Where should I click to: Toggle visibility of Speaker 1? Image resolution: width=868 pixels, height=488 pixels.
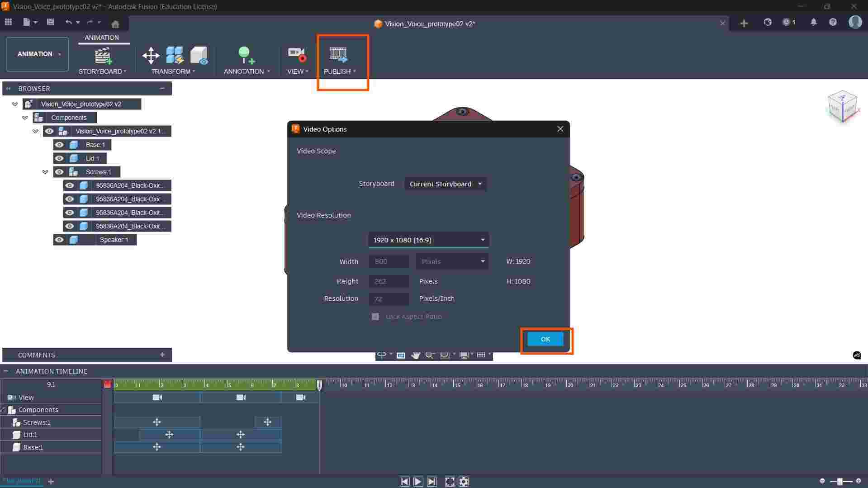59,240
